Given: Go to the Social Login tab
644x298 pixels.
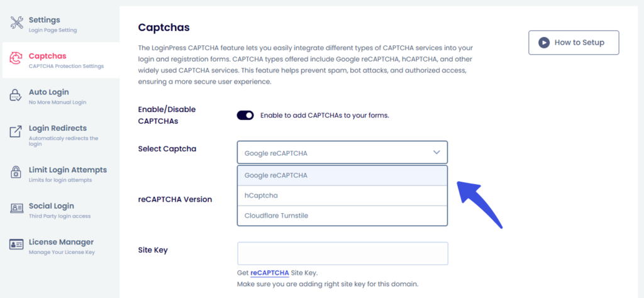Looking at the screenshot, I should 52,206.
